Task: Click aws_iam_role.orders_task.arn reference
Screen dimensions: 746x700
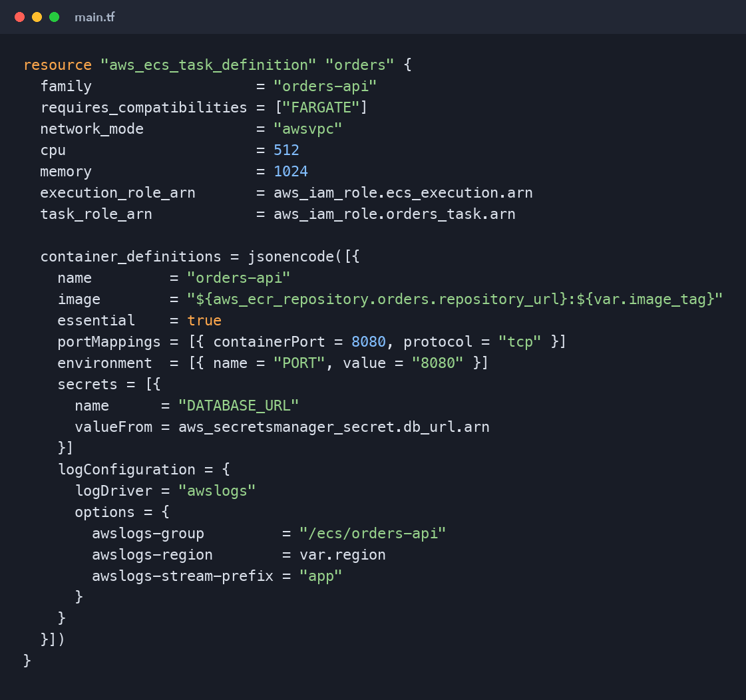Action: pyautogui.click(x=395, y=214)
